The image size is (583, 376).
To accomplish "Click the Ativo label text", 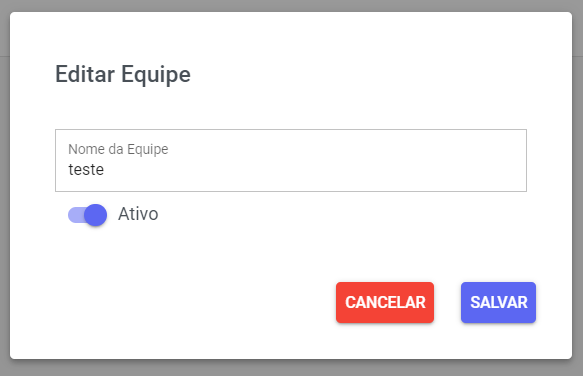I will click(x=138, y=214).
